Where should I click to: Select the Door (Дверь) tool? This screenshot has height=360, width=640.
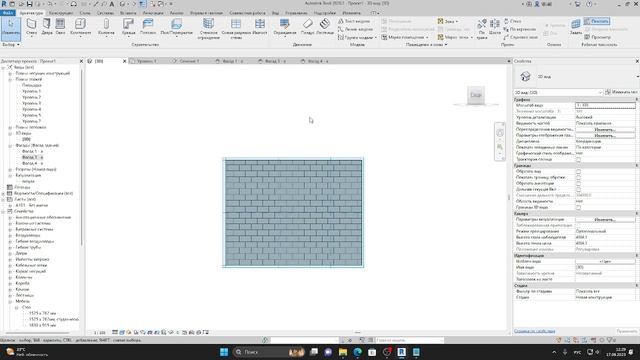(x=47, y=27)
